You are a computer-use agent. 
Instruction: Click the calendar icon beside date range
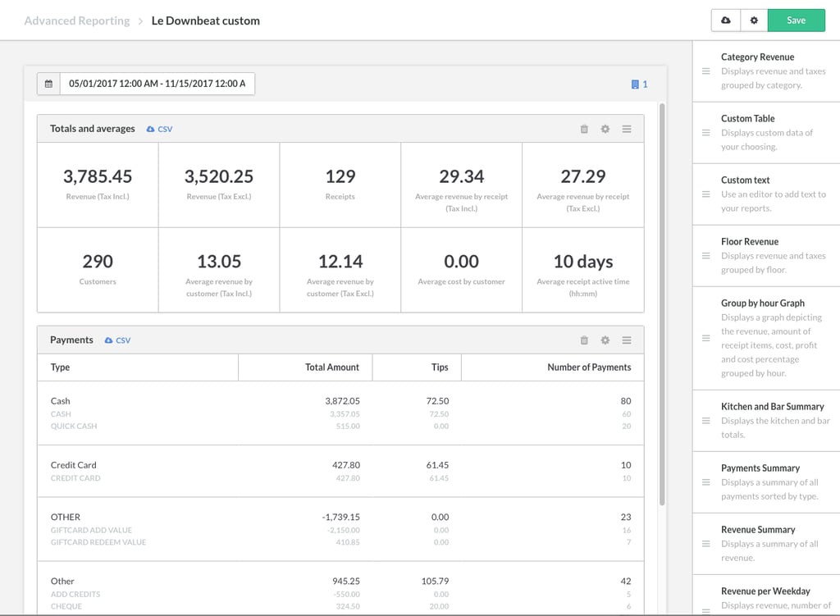click(48, 84)
